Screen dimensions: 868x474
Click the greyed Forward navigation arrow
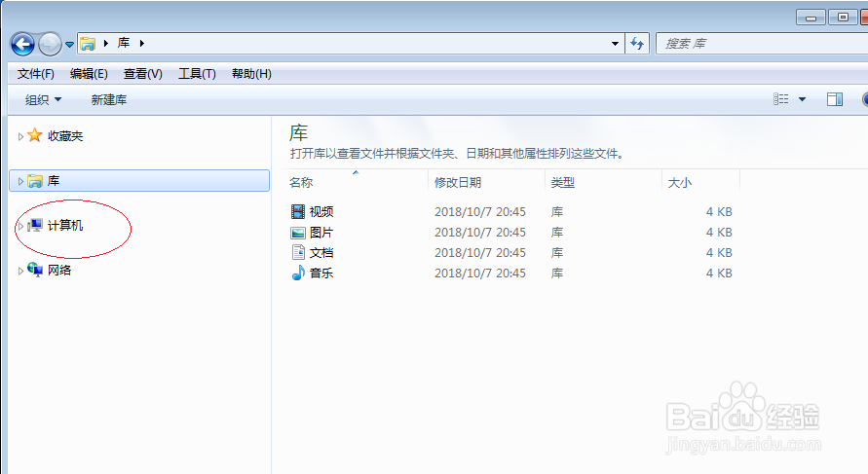click(50, 44)
